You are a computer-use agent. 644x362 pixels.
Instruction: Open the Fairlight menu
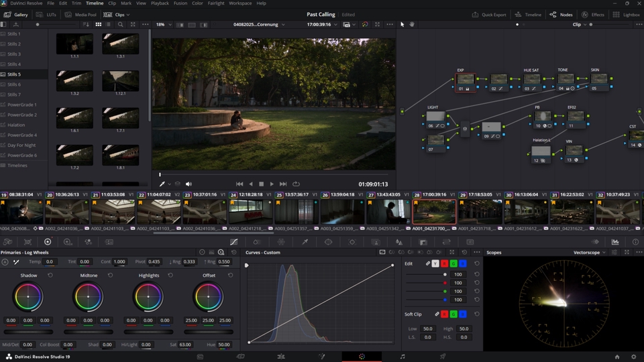216,3
